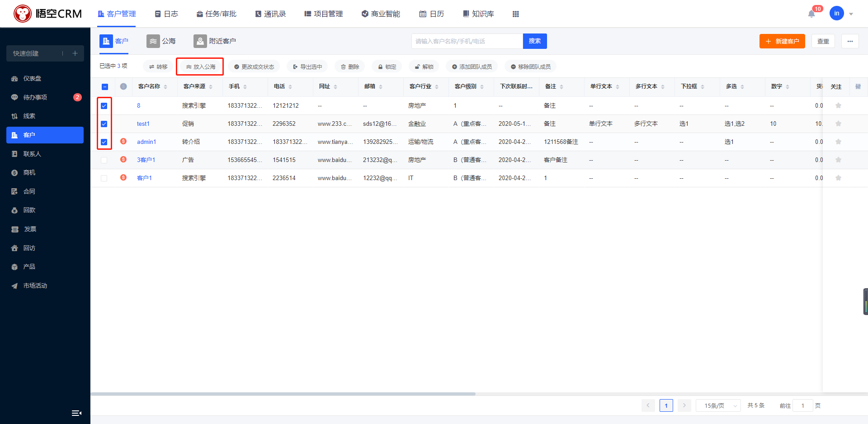
Task: Click the user avatar 'in'
Action: coord(836,14)
